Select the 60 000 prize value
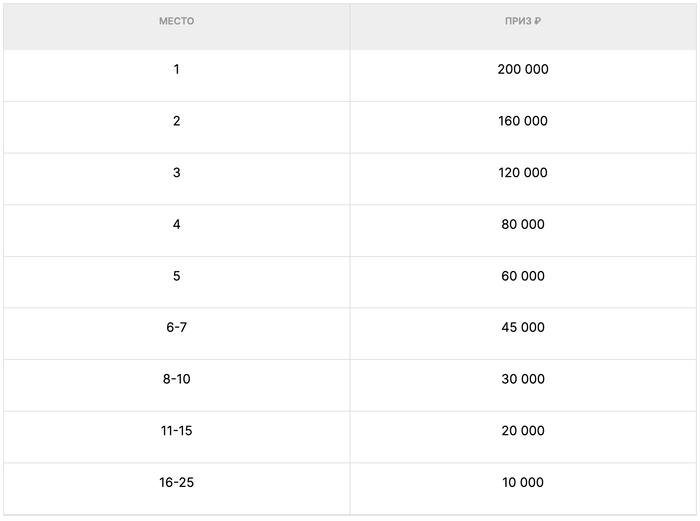 point(523,276)
